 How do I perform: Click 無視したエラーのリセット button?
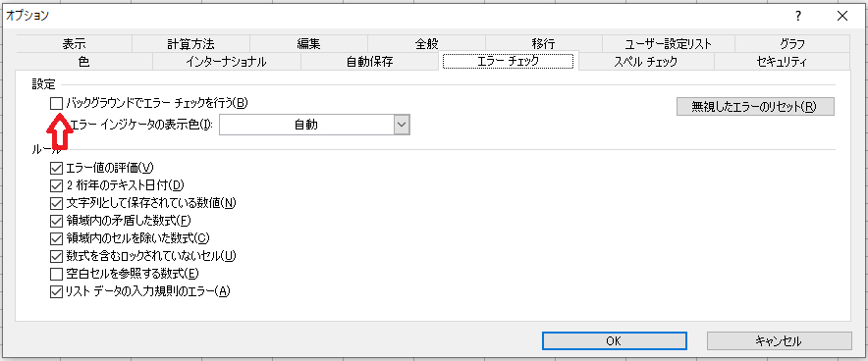tap(755, 106)
